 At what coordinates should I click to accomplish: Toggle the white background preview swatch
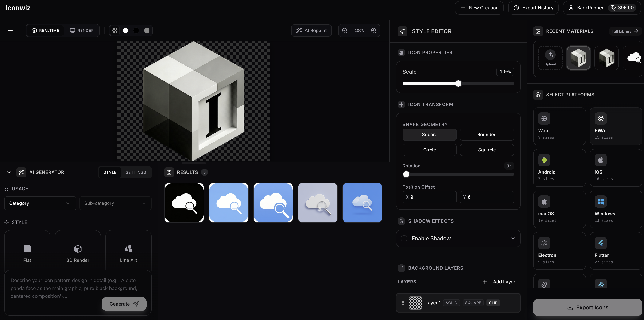coord(125,30)
